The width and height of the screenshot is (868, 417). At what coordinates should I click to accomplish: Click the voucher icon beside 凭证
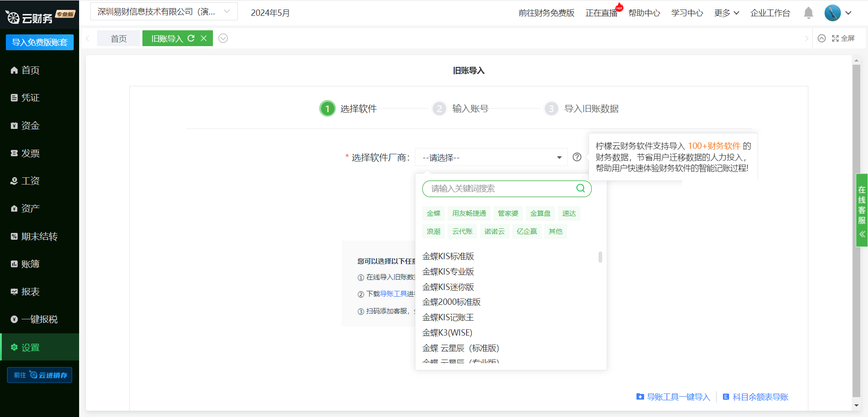pos(14,98)
